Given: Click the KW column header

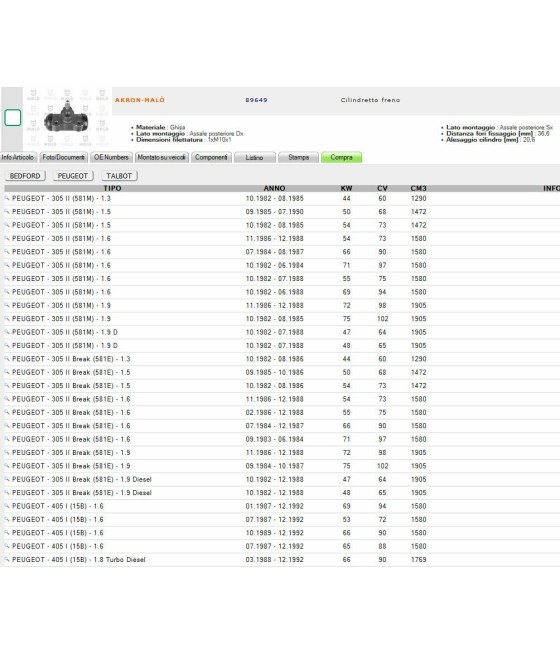Looking at the screenshot, I should (x=347, y=188).
